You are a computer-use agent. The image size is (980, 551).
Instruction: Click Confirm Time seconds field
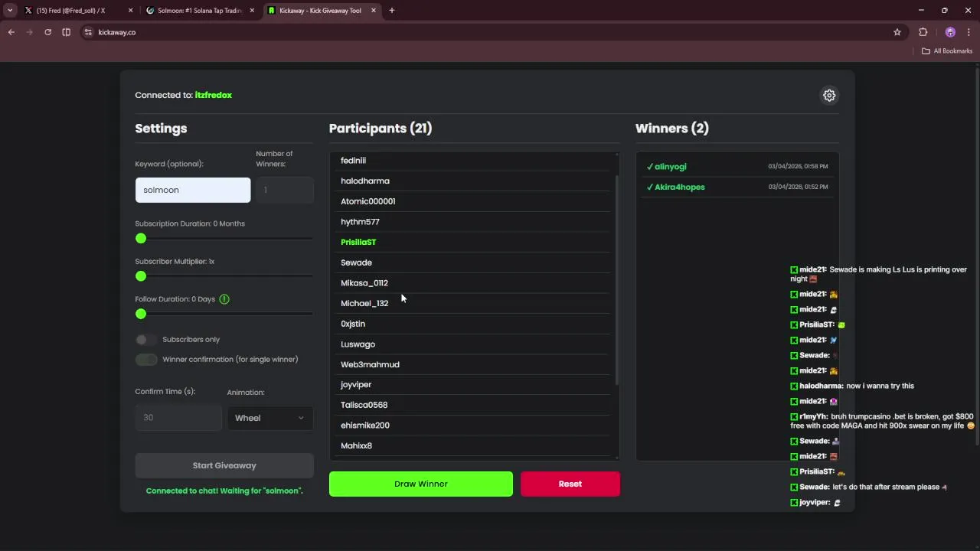[178, 418]
